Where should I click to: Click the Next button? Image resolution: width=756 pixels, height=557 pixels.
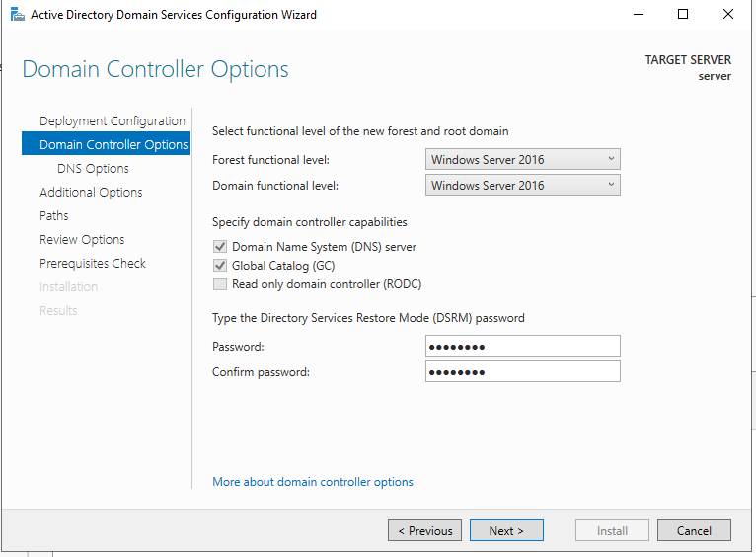(506, 530)
